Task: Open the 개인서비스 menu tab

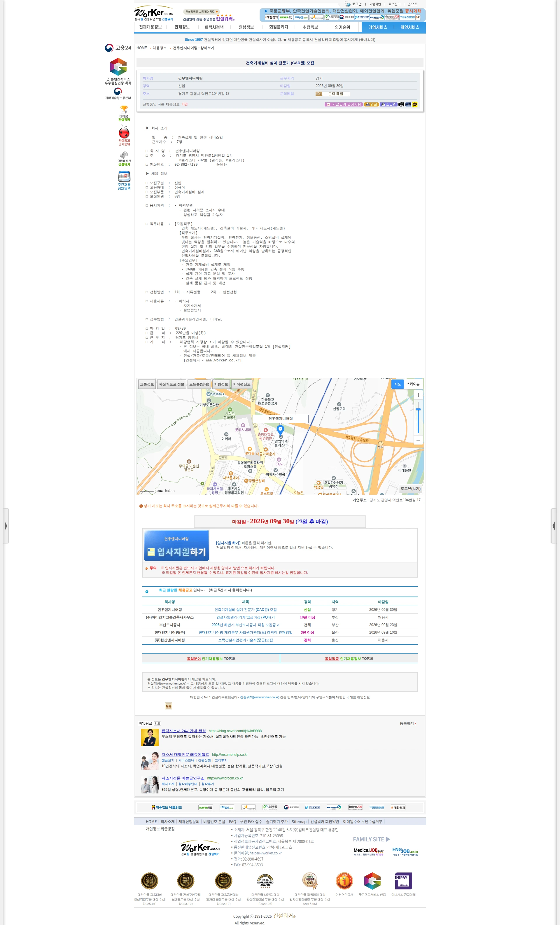Action: (410, 27)
